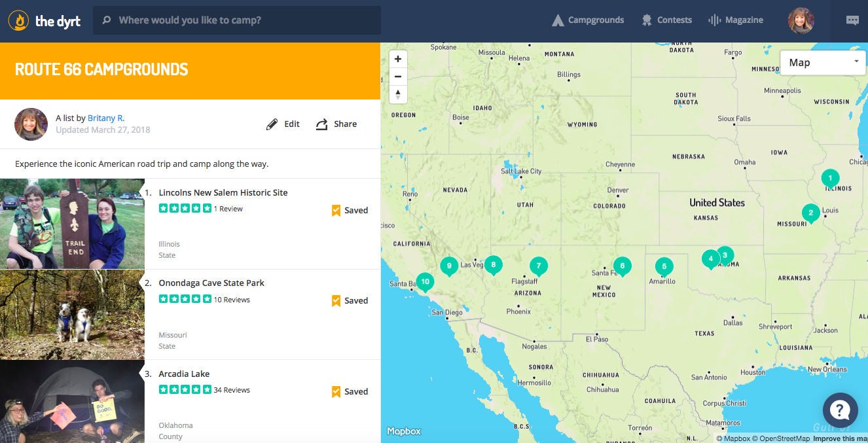Open the Campgrounds menu
Image resolution: width=868 pixels, height=443 pixels.
pyautogui.click(x=588, y=20)
